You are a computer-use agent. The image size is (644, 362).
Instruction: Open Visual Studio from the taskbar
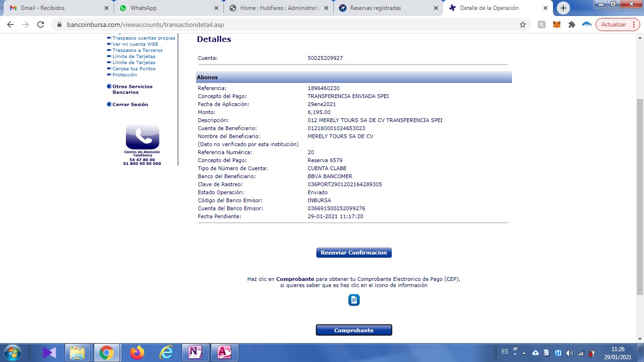tap(49, 353)
